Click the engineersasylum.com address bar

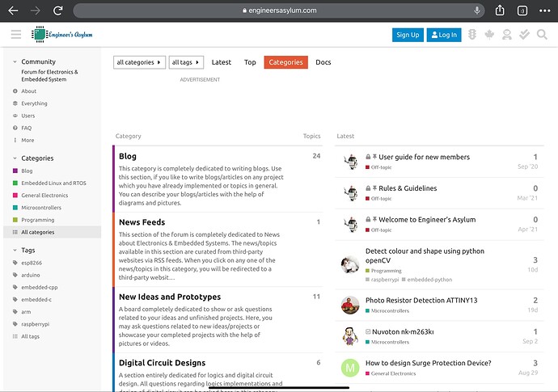279,11
